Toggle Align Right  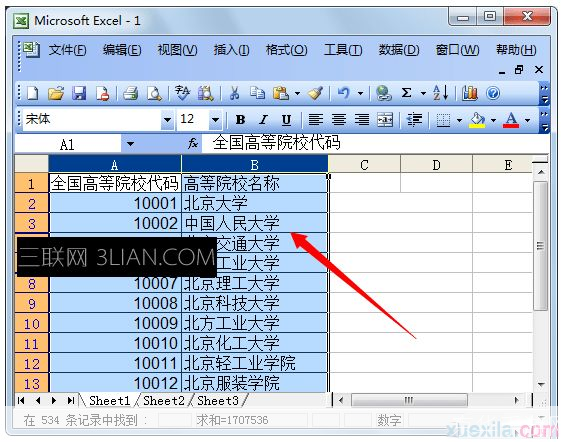click(x=362, y=119)
